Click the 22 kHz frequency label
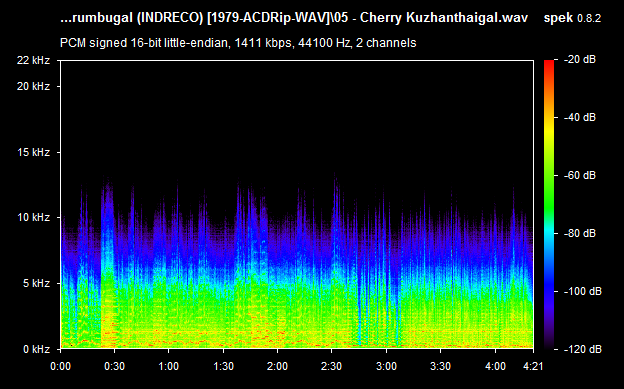Image resolution: width=624 pixels, height=389 pixels. coord(33,61)
